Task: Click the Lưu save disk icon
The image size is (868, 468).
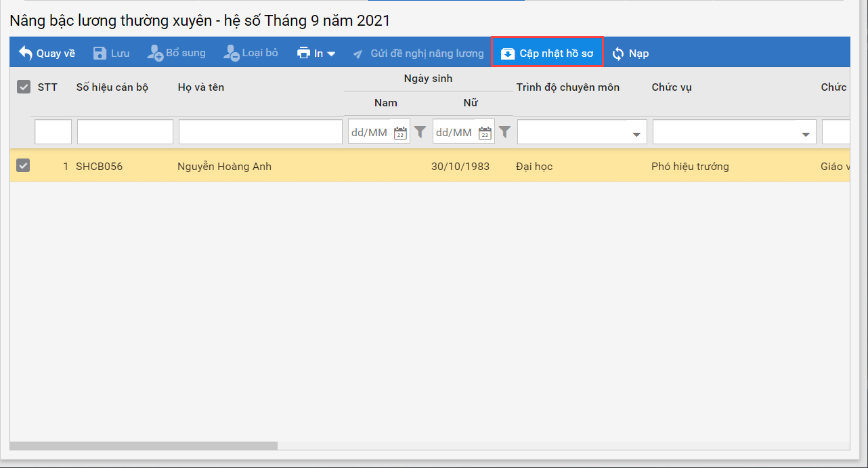Action: [x=100, y=53]
